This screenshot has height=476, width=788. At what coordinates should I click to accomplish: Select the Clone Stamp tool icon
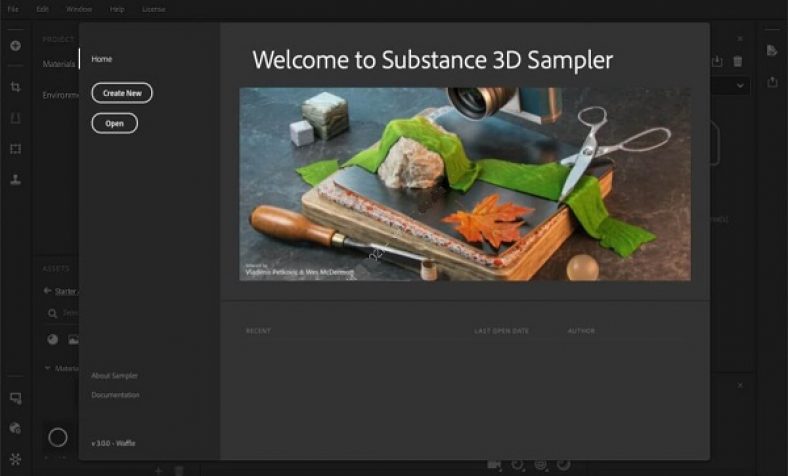pos(16,179)
